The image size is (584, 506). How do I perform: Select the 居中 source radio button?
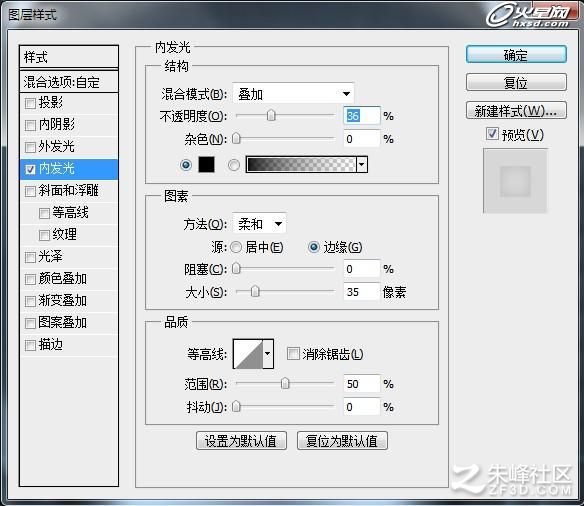tap(236, 247)
